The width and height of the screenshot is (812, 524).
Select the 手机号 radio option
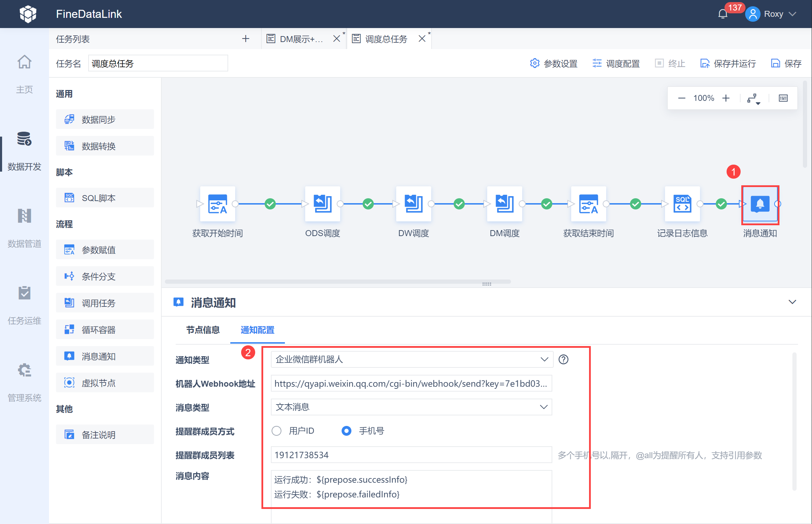[x=346, y=431]
